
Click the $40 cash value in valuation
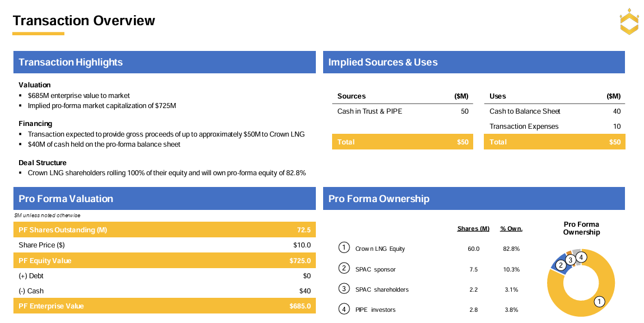point(305,291)
